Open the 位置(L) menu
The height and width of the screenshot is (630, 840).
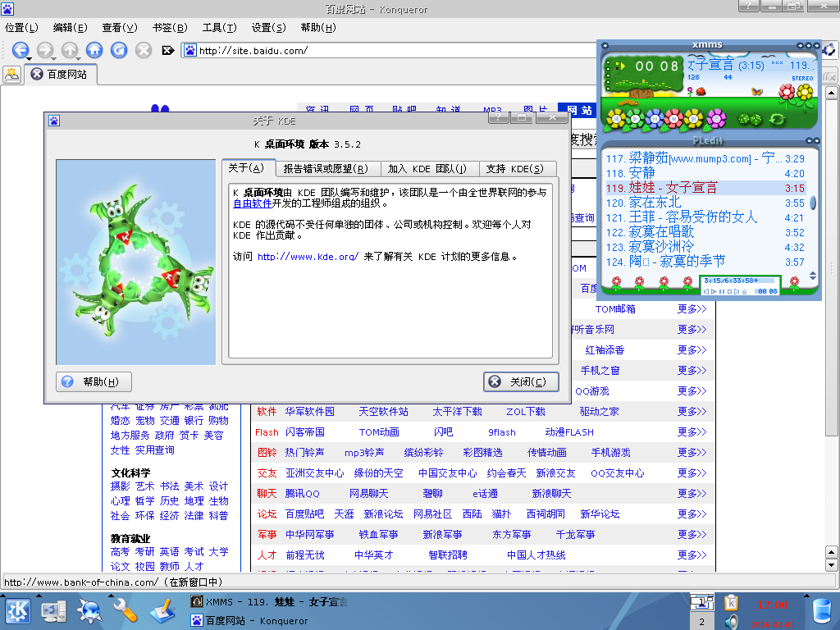(x=21, y=27)
